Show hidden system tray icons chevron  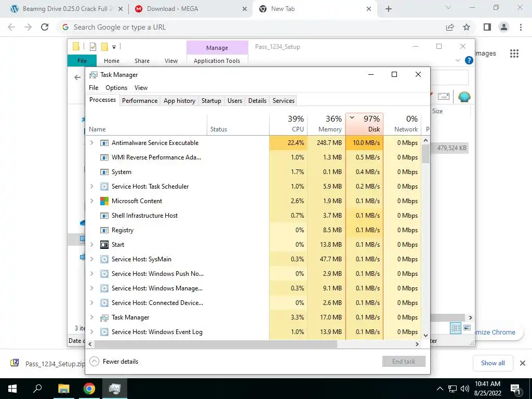(x=440, y=389)
